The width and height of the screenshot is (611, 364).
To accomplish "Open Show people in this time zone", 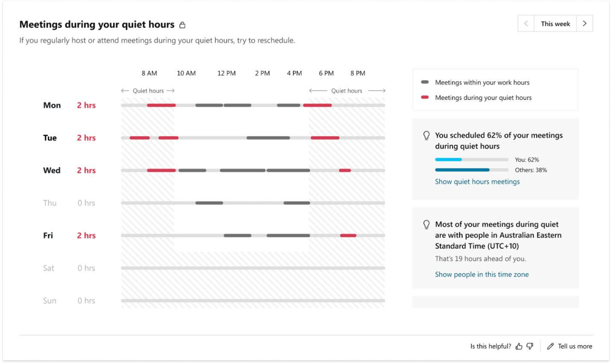I will [482, 274].
